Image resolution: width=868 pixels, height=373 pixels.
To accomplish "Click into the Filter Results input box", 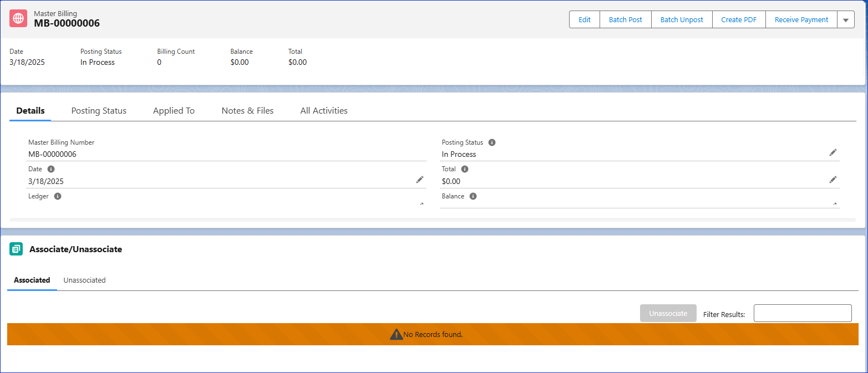I will 802,313.
